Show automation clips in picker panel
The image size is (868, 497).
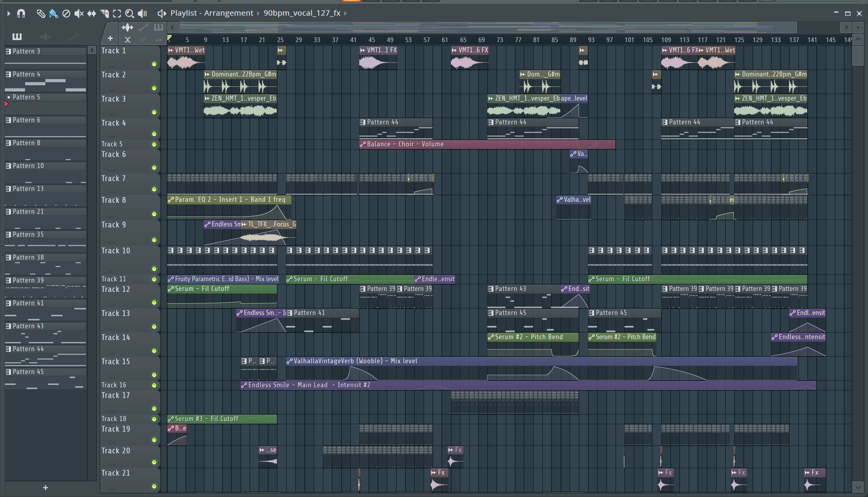click(74, 36)
